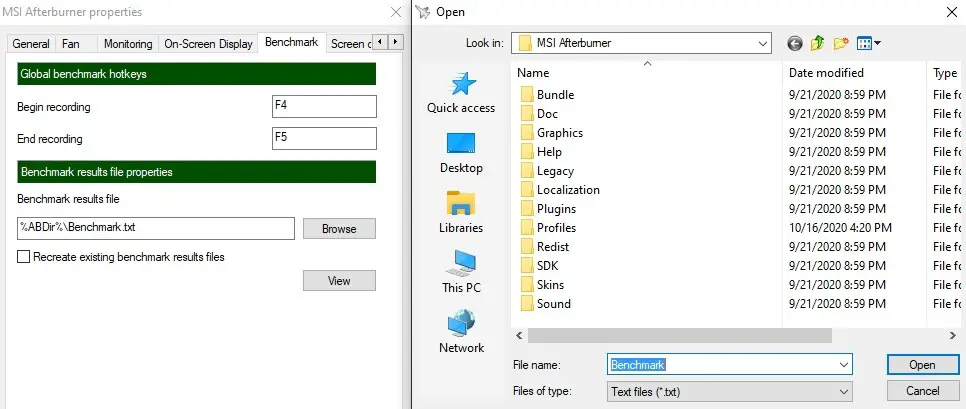Select This PC in the places bar

pos(461,272)
